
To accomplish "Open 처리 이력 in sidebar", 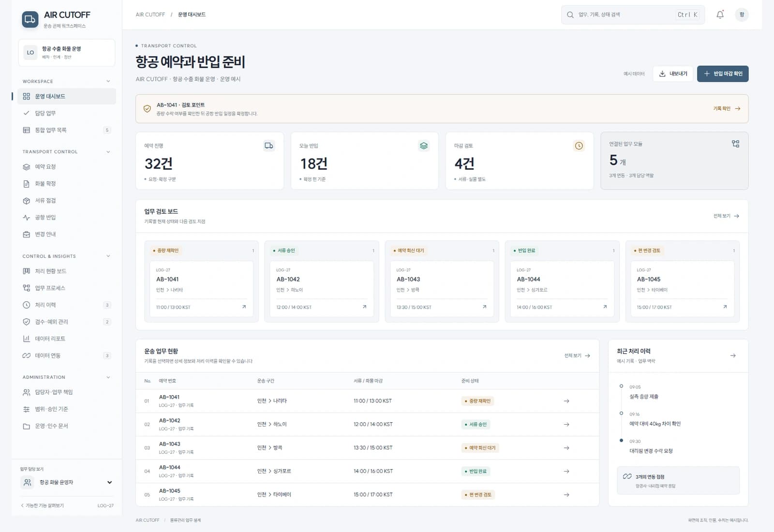I will (67, 305).
